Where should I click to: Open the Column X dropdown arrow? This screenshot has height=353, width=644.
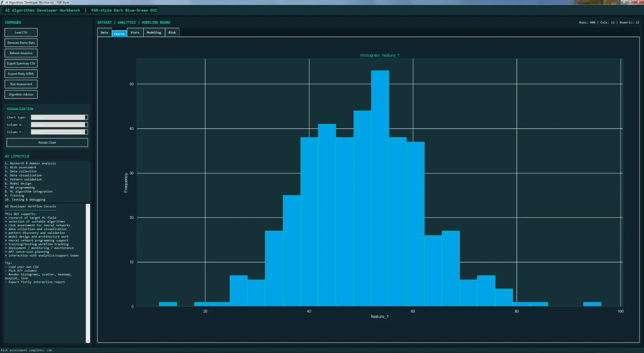86,125
